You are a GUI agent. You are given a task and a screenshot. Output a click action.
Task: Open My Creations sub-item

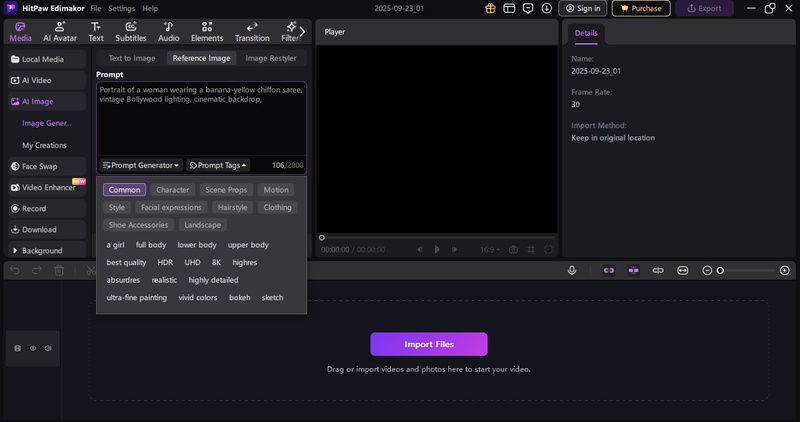coord(44,145)
